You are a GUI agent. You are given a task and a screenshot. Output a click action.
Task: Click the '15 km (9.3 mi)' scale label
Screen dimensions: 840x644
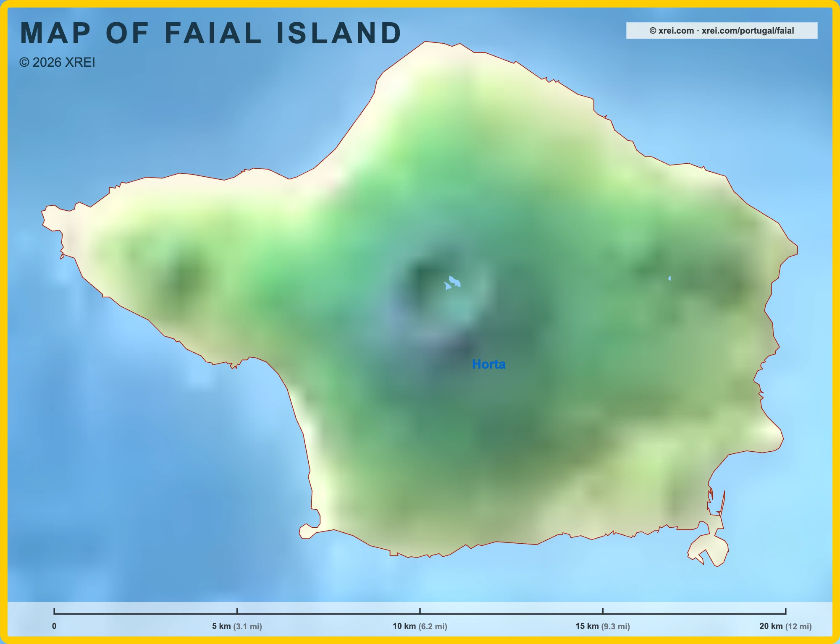tap(603, 626)
